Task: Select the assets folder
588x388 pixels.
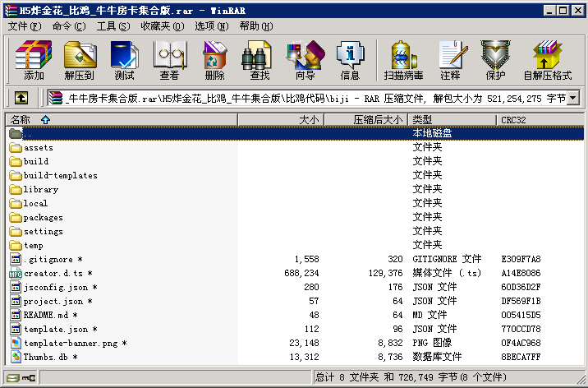Action: [x=38, y=148]
